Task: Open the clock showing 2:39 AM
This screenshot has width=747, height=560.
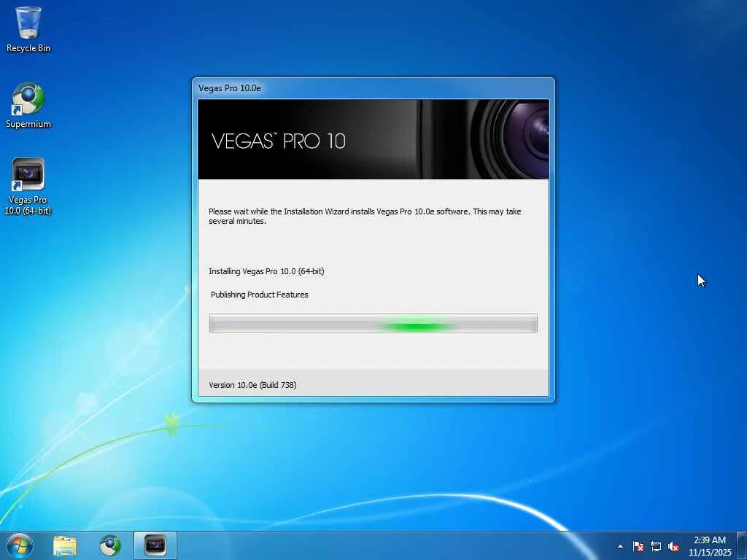Action: (709, 546)
